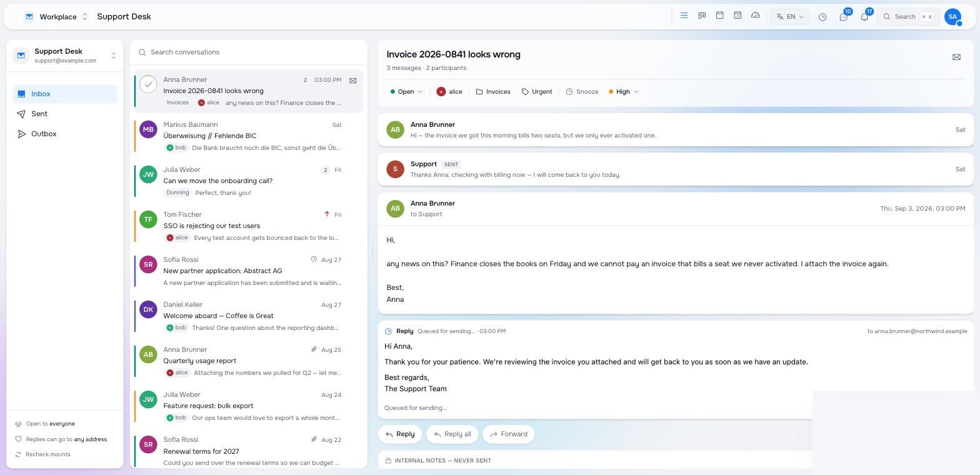Select Outbox in the sidebar

[x=65, y=134]
